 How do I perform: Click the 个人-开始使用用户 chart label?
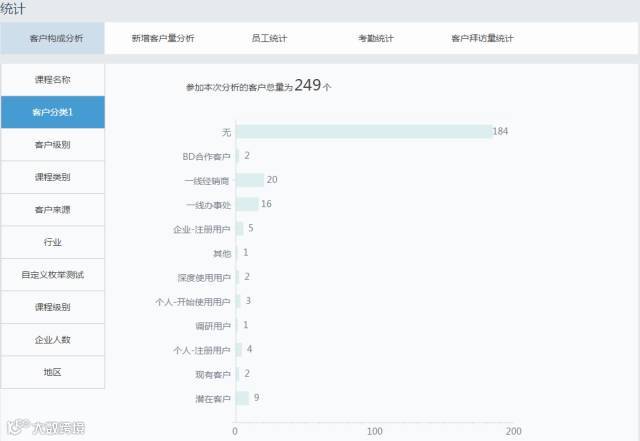(193, 302)
